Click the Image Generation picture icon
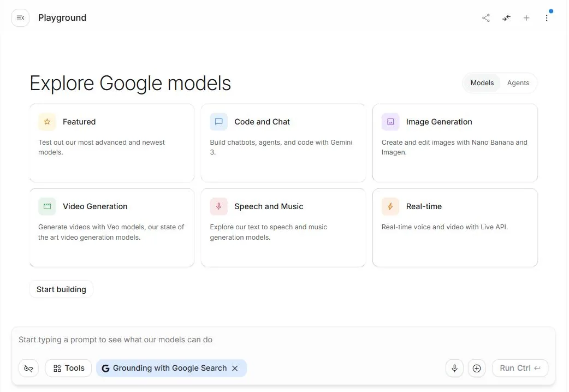The width and height of the screenshot is (569, 392). click(x=390, y=122)
